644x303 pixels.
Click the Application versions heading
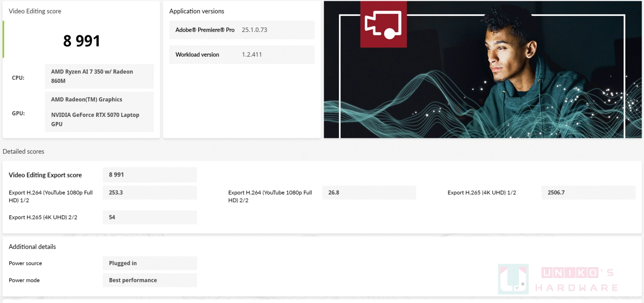(x=197, y=11)
